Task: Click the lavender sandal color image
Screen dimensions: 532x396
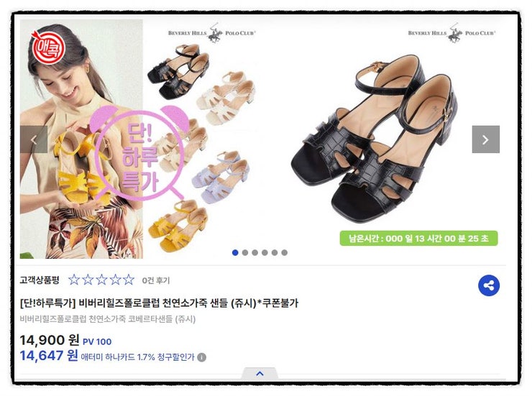Action: (x=221, y=177)
